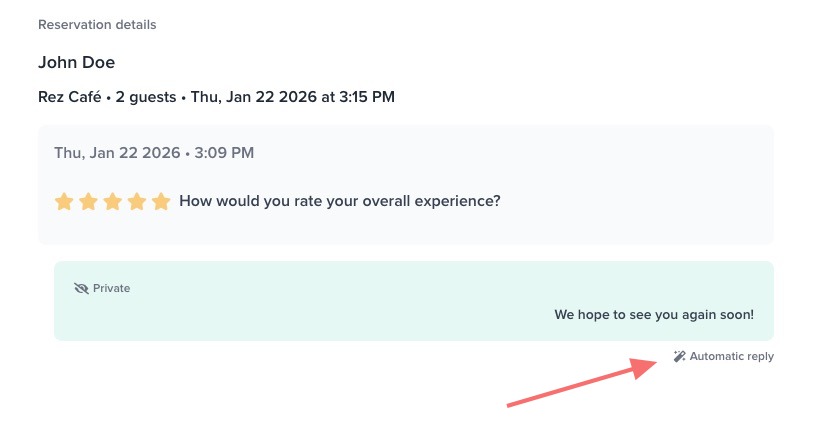Click the "Private" label text
Viewport: 834px width, 432px height.
pos(112,288)
